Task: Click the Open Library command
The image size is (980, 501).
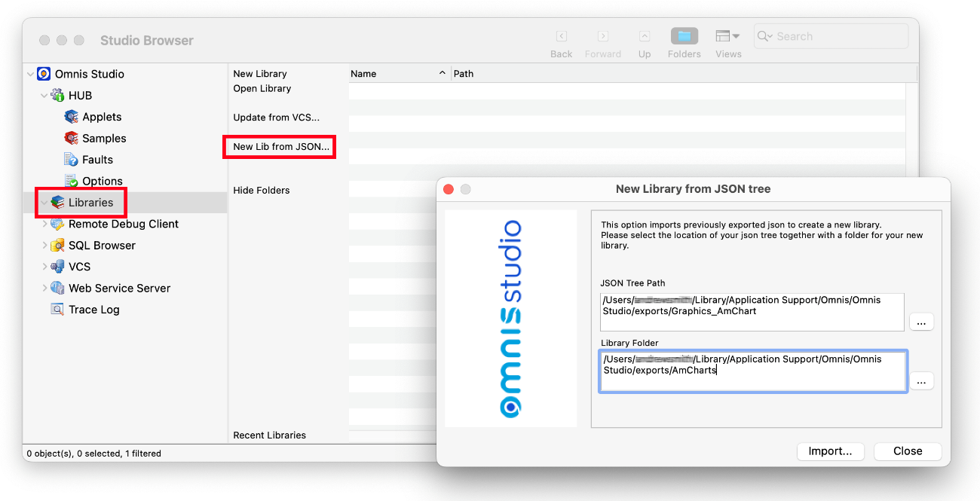Action: [262, 88]
